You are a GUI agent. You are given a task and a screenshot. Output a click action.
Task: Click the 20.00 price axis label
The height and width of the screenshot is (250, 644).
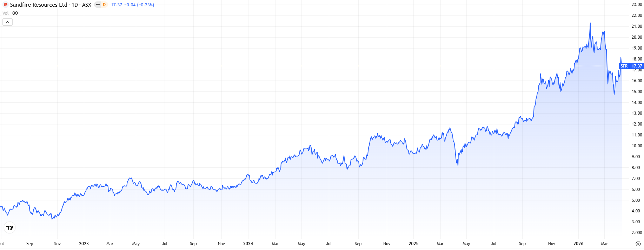coord(637,37)
